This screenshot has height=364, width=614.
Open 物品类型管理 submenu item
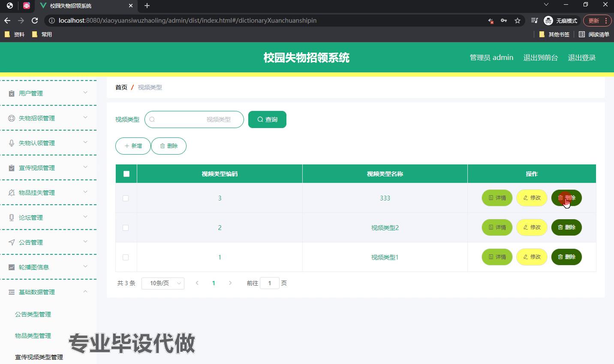pos(33,336)
